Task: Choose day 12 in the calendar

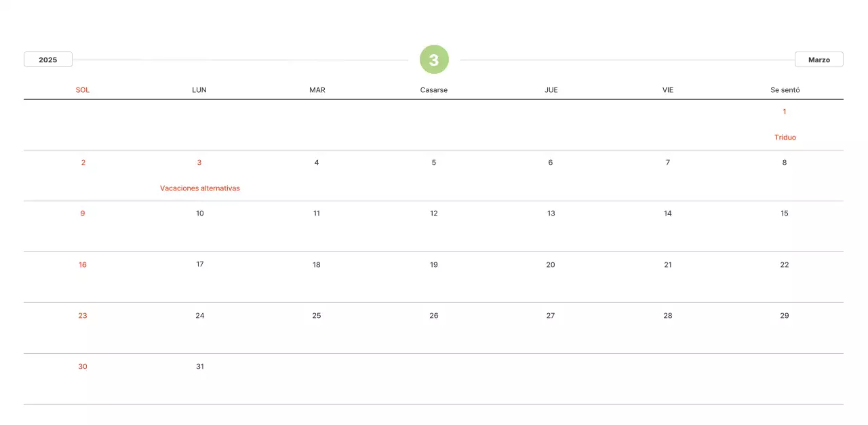Action: click(x=434, y=214)
